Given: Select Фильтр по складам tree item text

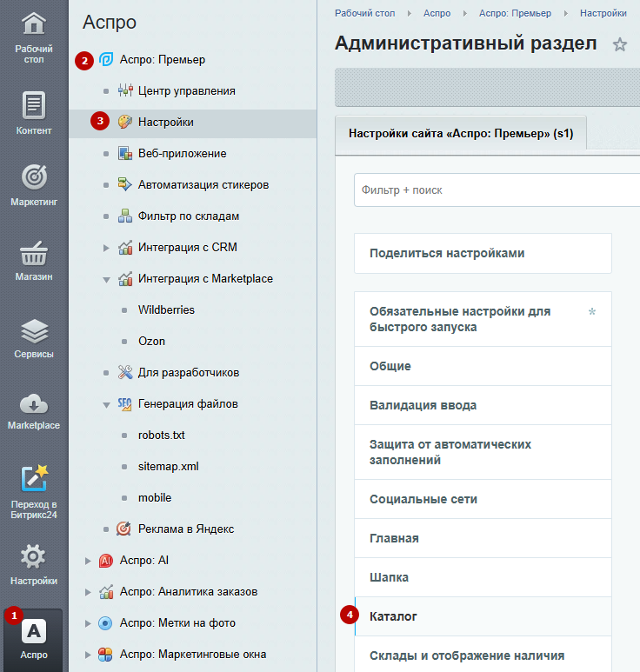Looking at the screenshot, I should coord(189,216).
